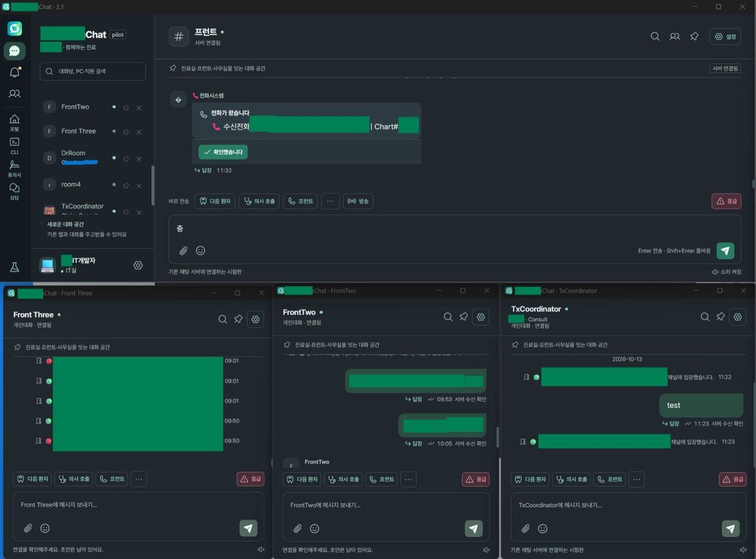
Task: Open the flask lab icon at sidebar bottom
Action: 14,267
